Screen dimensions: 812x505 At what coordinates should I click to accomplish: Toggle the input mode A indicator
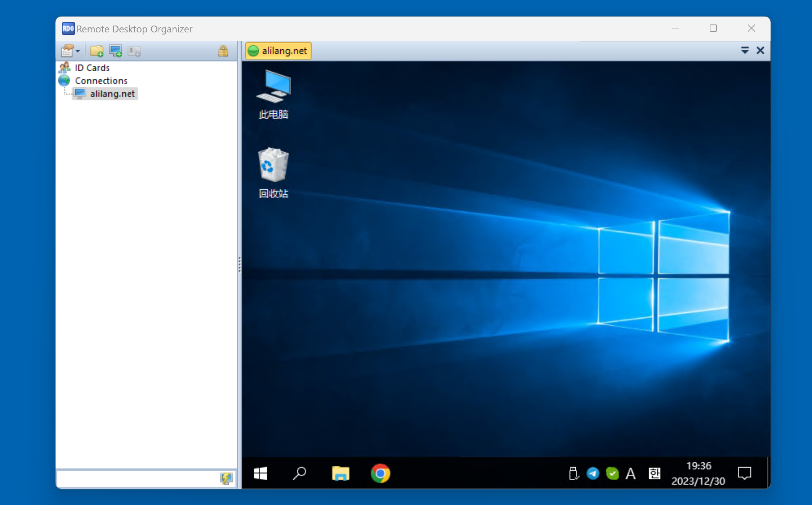(630, 473)
